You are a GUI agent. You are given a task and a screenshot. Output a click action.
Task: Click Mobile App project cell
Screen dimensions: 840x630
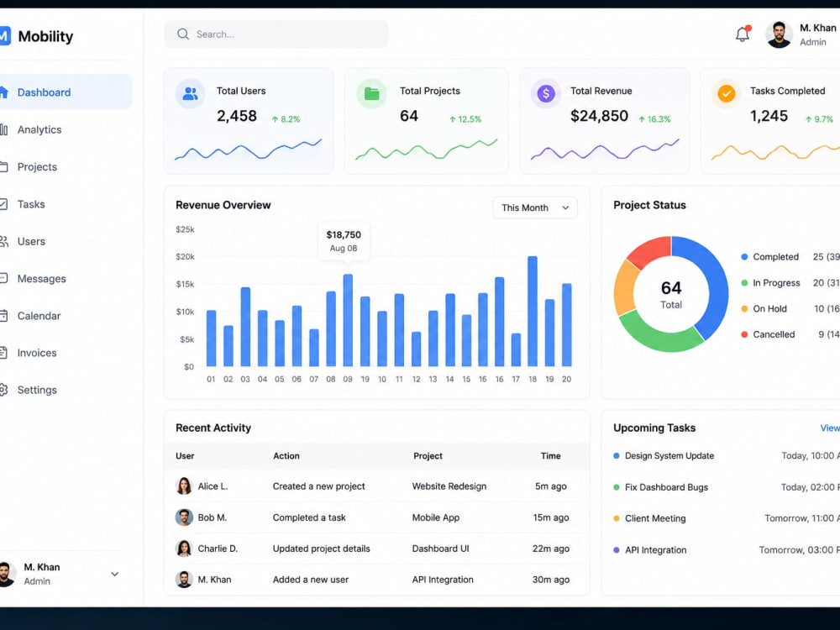pyautogui.click(x=435, y=517)
